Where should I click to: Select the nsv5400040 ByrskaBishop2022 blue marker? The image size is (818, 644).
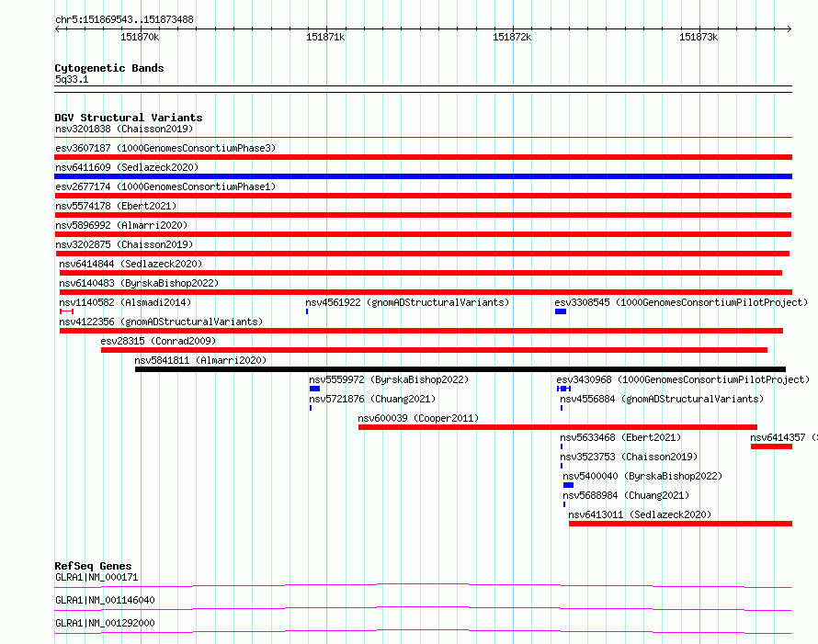tap(568, 485)
